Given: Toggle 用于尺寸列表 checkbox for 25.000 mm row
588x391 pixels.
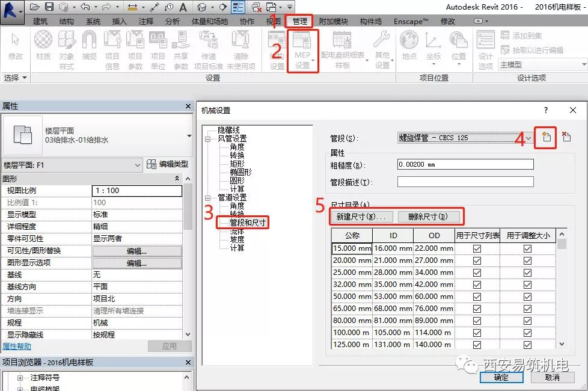Looking at the screenshot, I should click(x=477, y=273).
